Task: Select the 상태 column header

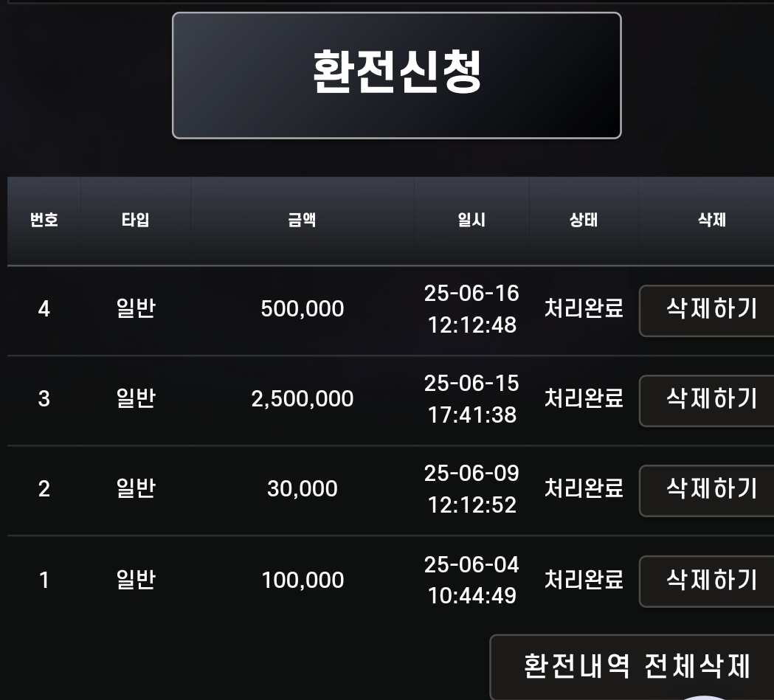Action: [584, 220]
